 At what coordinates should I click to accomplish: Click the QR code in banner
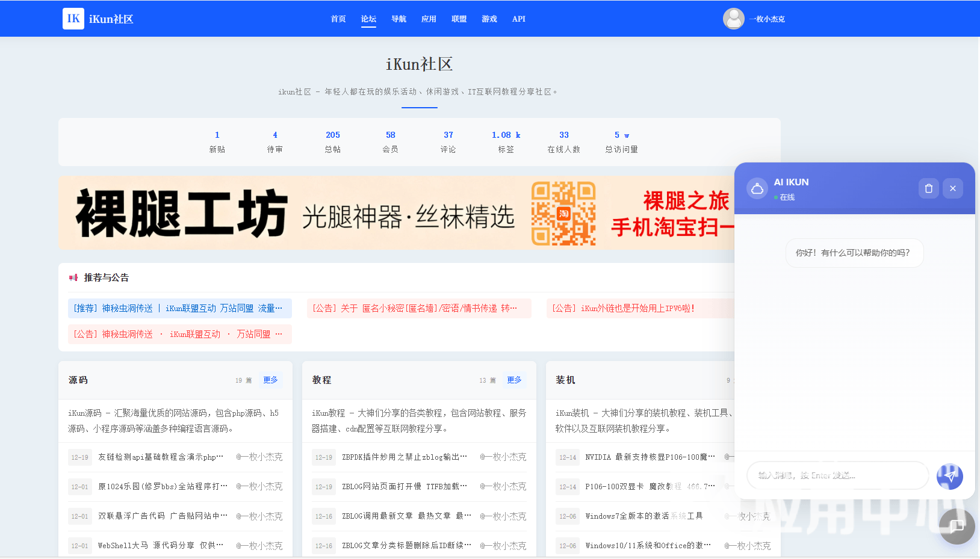coord(563,214)
